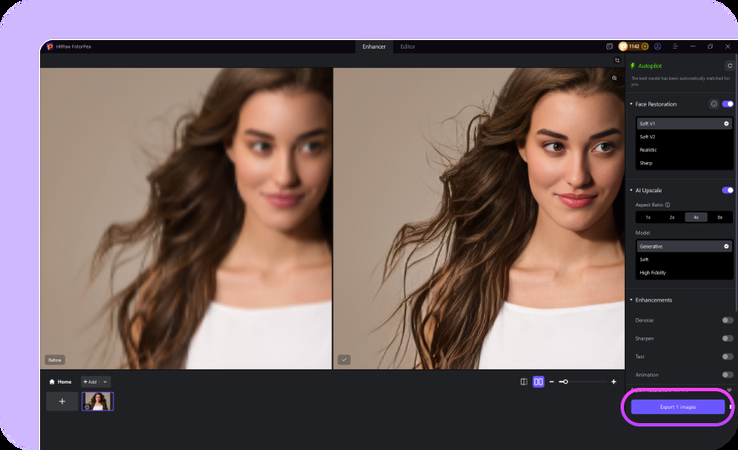Open the feedback chat icon in title bar
Image resolution: width=738 pixels, height=450 pixels.
609,47
